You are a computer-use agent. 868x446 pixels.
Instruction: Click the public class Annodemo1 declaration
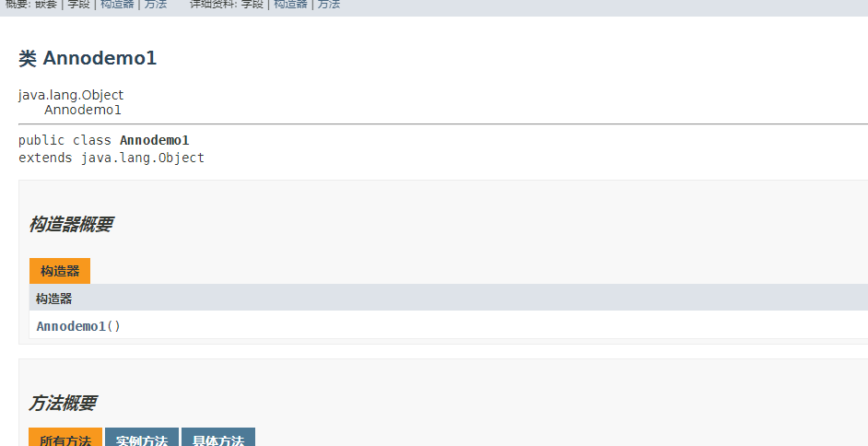pos(103,140)
